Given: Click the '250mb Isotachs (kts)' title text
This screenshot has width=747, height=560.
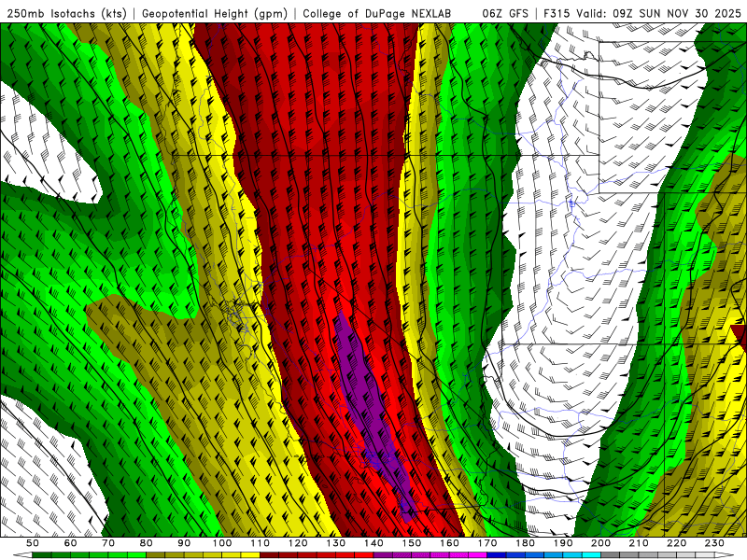Looking at the screenshot, I should click(66, 13).
